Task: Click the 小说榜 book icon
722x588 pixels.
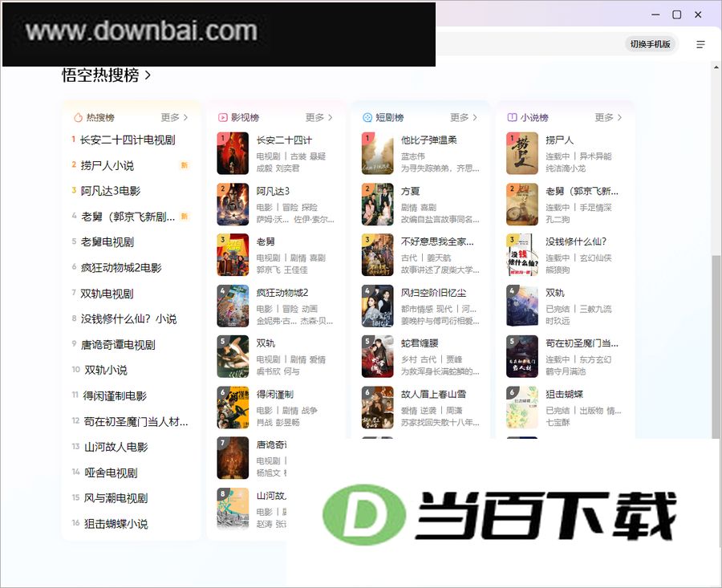Action: click(512, 117)
